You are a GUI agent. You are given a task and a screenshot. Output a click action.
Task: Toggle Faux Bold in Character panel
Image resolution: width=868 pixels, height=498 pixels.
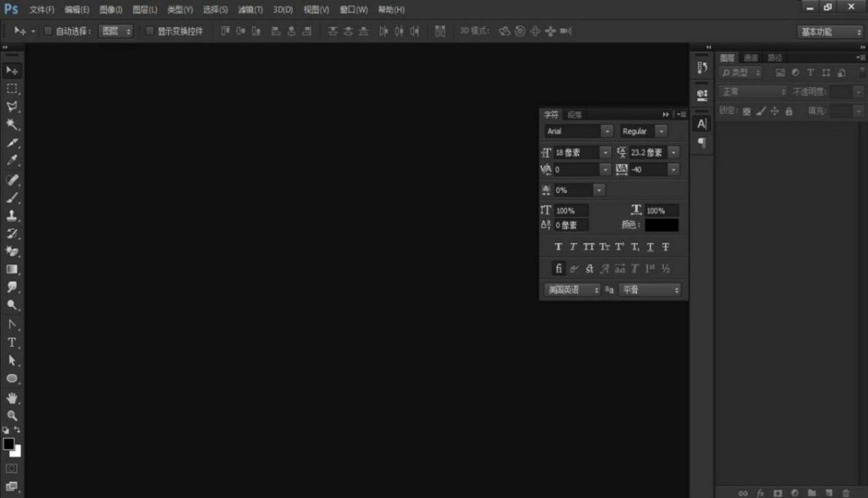(x=558, y=247)
